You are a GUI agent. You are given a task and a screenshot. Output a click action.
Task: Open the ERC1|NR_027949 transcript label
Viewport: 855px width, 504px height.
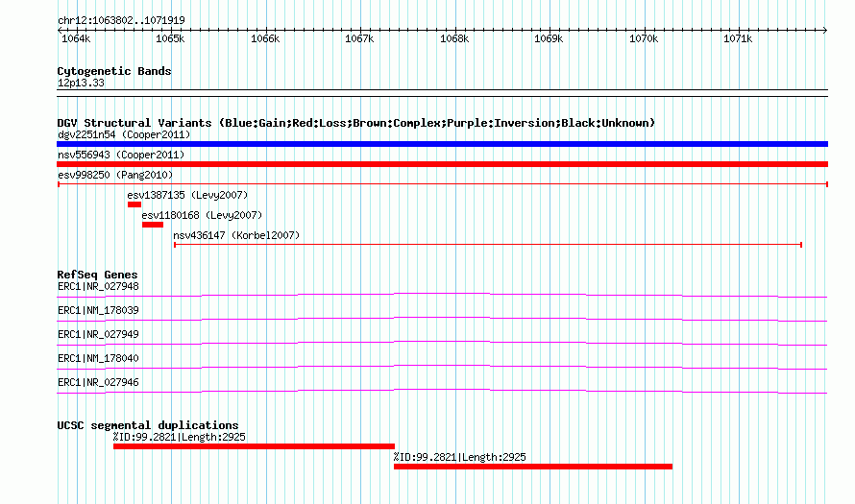(x=98, y=334)
